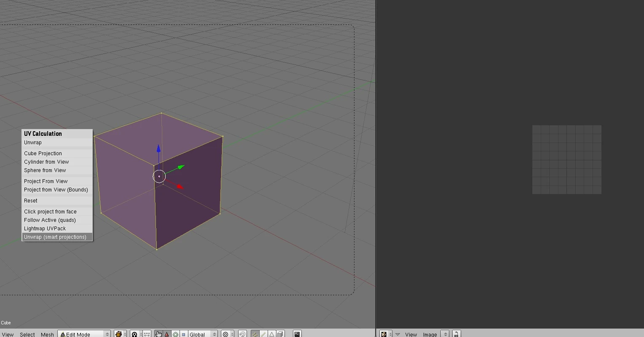The height and width of the screenshot is (337, 644).
Task: Choose Project From View
Action: (57, 181)
